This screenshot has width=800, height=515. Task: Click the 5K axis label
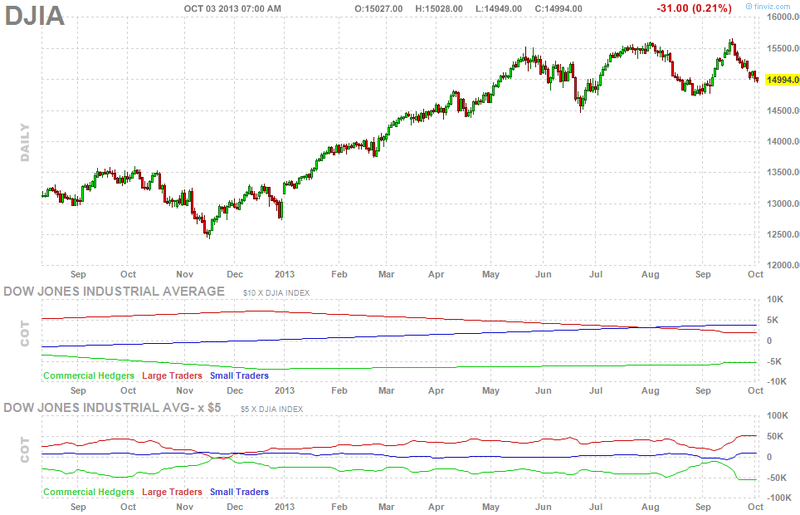pyautogui.click(x=772, y=320)
